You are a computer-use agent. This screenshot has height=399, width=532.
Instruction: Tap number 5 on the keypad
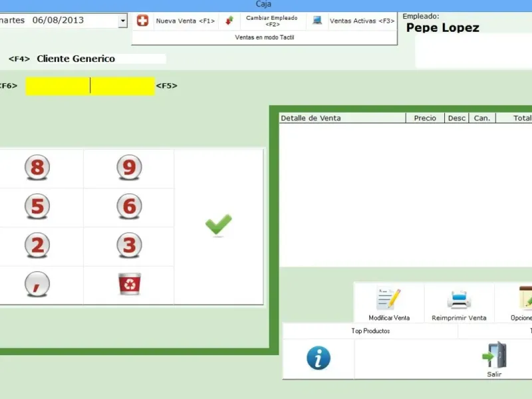pos(37,206)
